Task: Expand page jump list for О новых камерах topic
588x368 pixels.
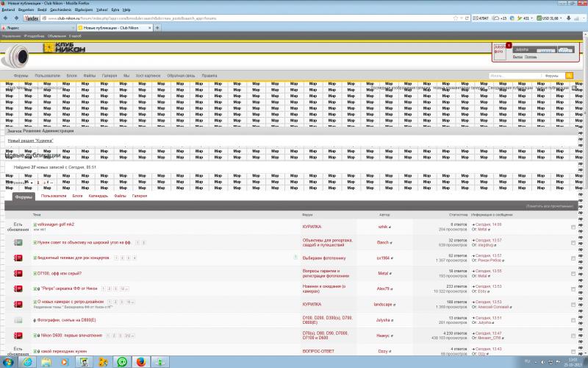Action: [131, 302]
